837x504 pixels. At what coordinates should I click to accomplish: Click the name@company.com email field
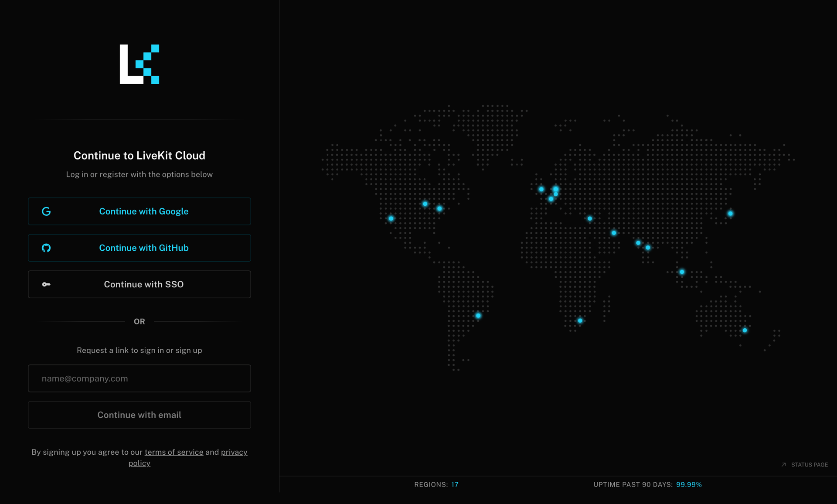pyautogui.click(x=139, y=378)
